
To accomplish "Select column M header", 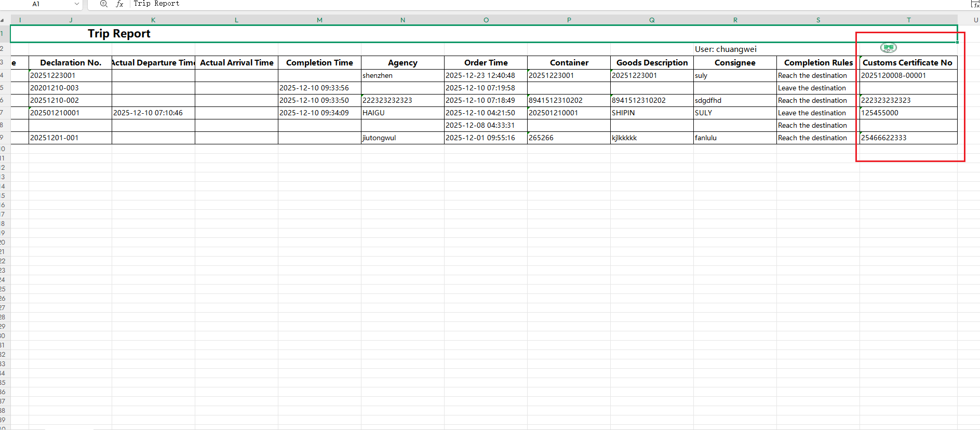I will [x=319, y=20].
